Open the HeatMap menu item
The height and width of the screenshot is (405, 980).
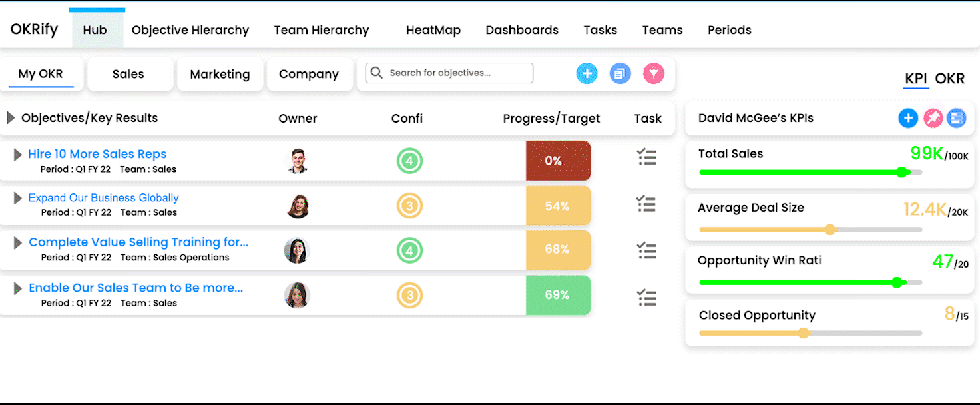pos(433,30)
